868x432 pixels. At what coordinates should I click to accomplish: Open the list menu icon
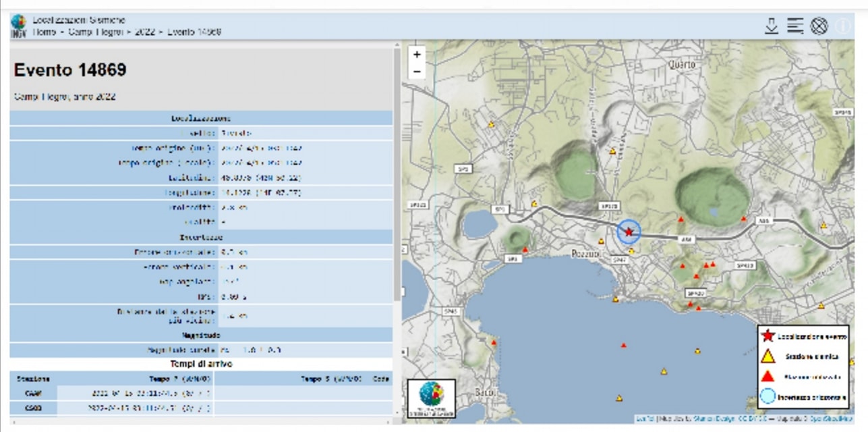(x=795, y=26)
